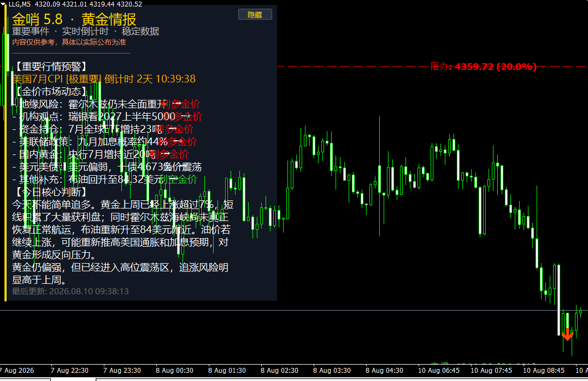The width and height of the screenshot is (588, 381).
Task: Click the 8 Aug 01:30 time axis label
Action: [227, 371]
